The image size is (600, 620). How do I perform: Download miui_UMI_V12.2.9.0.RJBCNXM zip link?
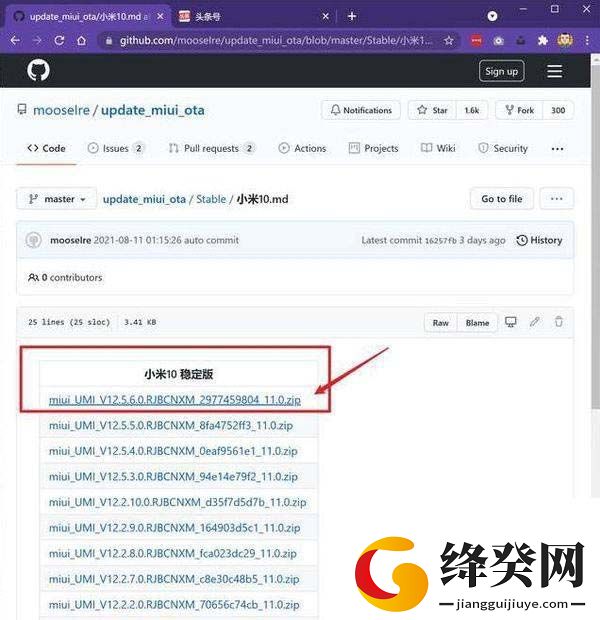(174, 528)
